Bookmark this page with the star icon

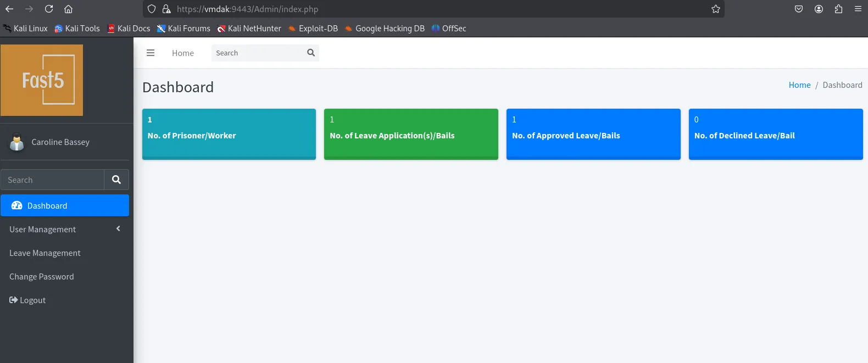pyautogui.click(x=716, y=9)
